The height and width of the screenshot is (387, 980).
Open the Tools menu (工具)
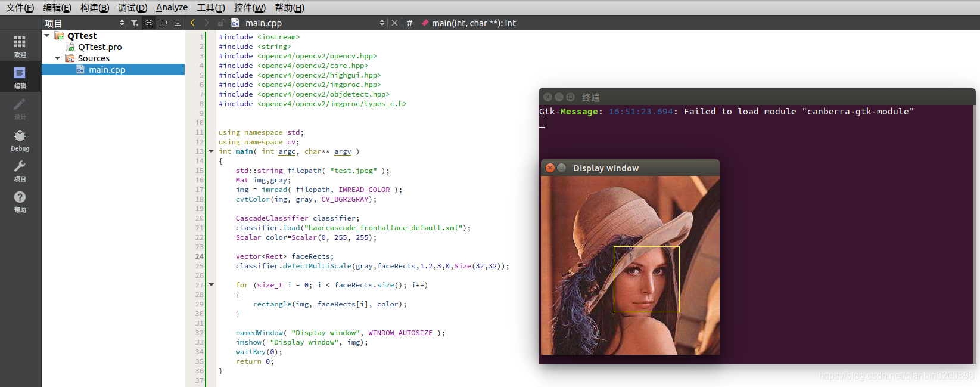click(x=211, y=7)
